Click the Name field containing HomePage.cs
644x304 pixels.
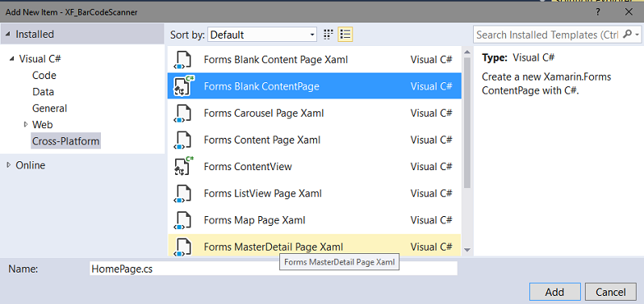(x=273, y=269)
